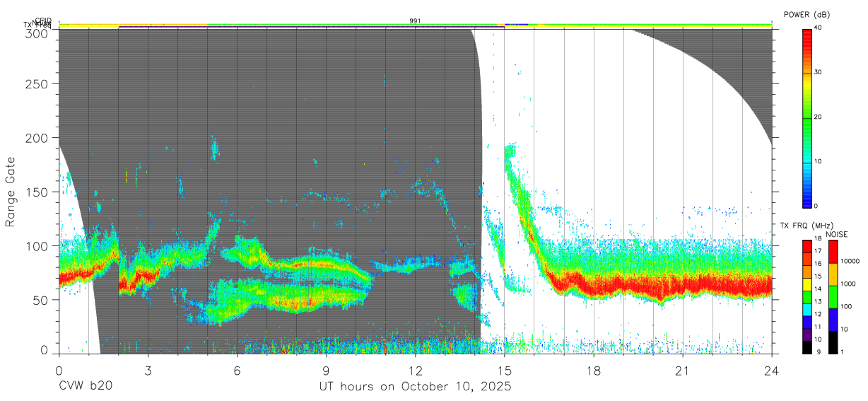868x401 pixels.
Task: Select the black 9–10 MHz TX FRQ swatch
Action: coord(807,347)
